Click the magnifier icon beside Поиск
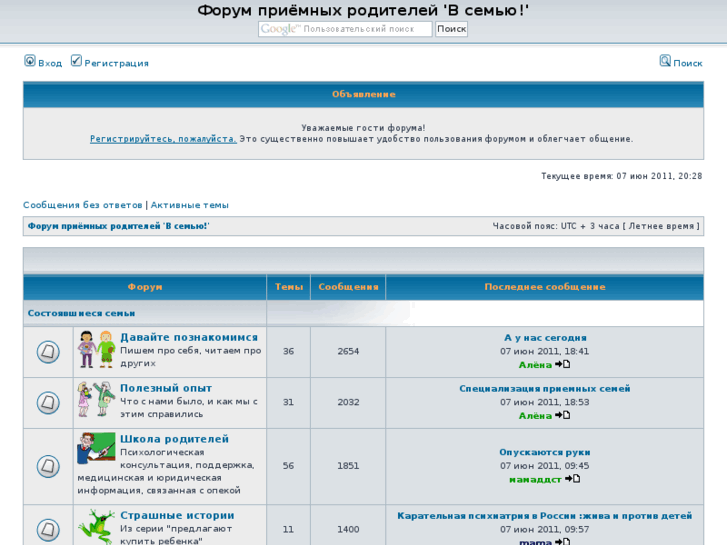 665,61
